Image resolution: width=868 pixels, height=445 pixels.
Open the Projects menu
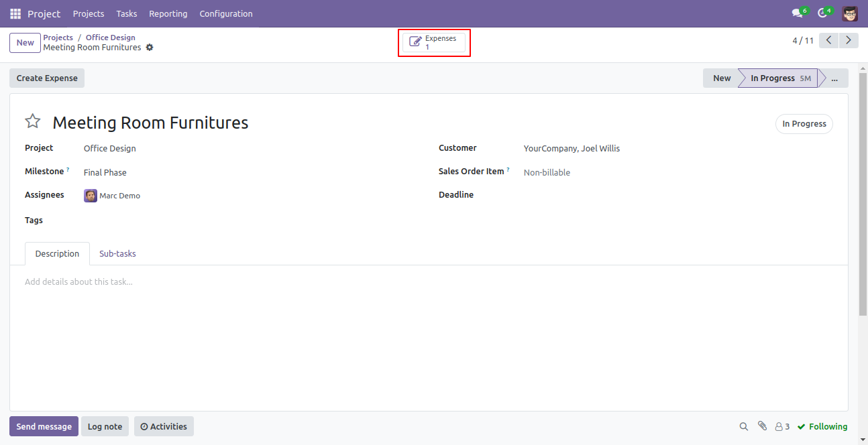(x=89, y=13)
